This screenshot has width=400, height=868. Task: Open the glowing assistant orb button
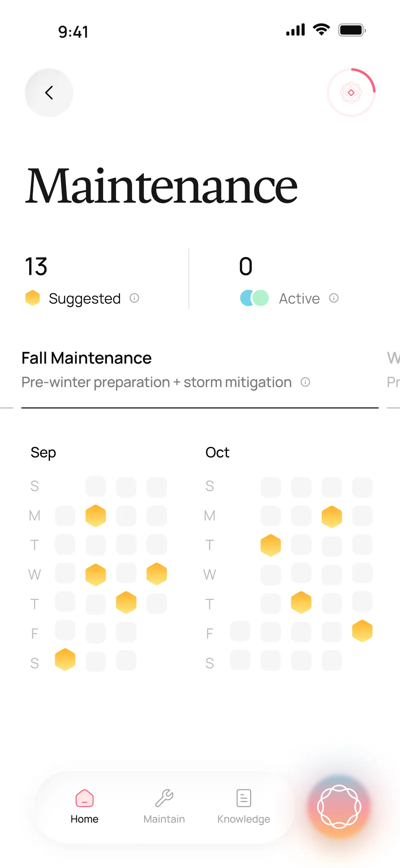[339, 807]
